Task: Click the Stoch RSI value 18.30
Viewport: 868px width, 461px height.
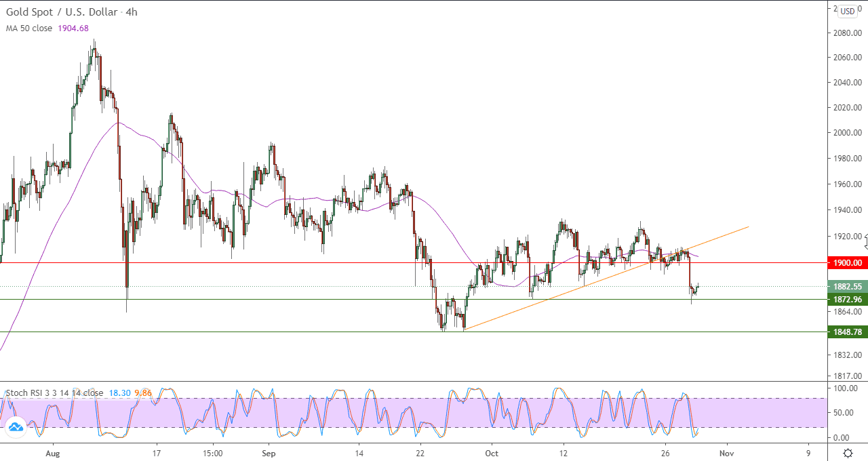Action: [119, 393]
